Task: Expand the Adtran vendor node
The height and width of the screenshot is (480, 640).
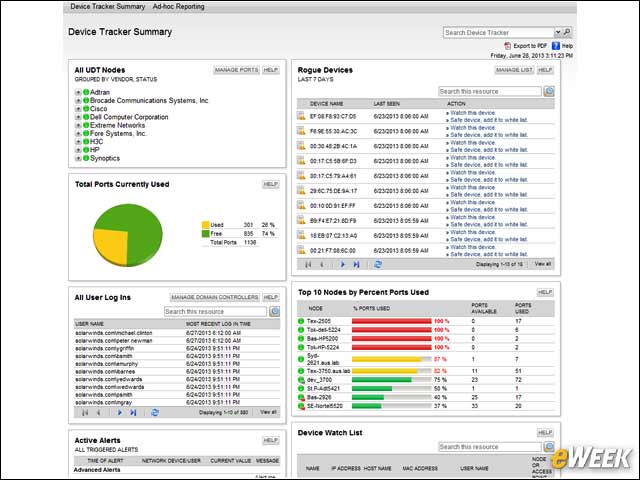Action: pyautogui.click(x=78, y=92)
